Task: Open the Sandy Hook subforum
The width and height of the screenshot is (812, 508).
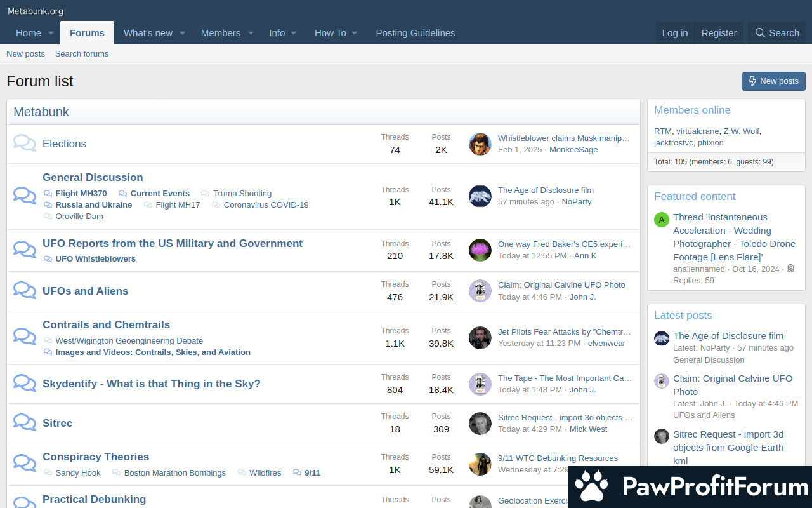Action: point(78,473)
